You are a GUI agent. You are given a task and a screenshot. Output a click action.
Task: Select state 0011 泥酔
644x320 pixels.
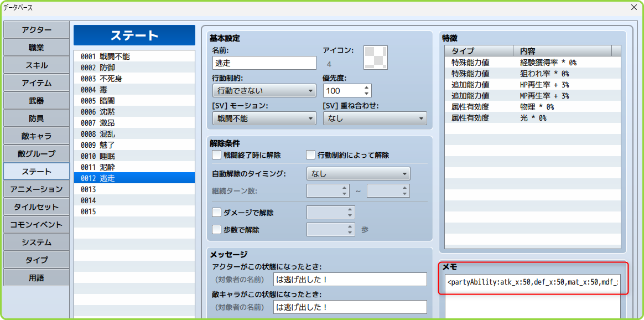coord(134,167)
